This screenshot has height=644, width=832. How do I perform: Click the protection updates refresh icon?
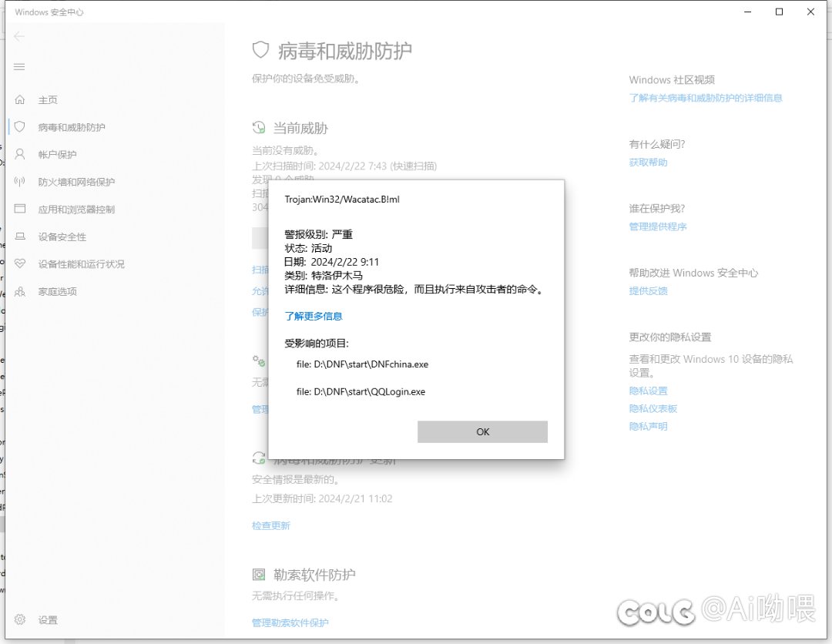click(258, 458)
